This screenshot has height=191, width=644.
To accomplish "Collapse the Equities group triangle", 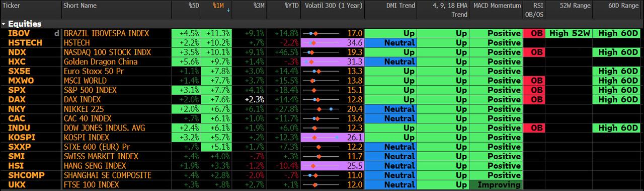I will 4,24.
